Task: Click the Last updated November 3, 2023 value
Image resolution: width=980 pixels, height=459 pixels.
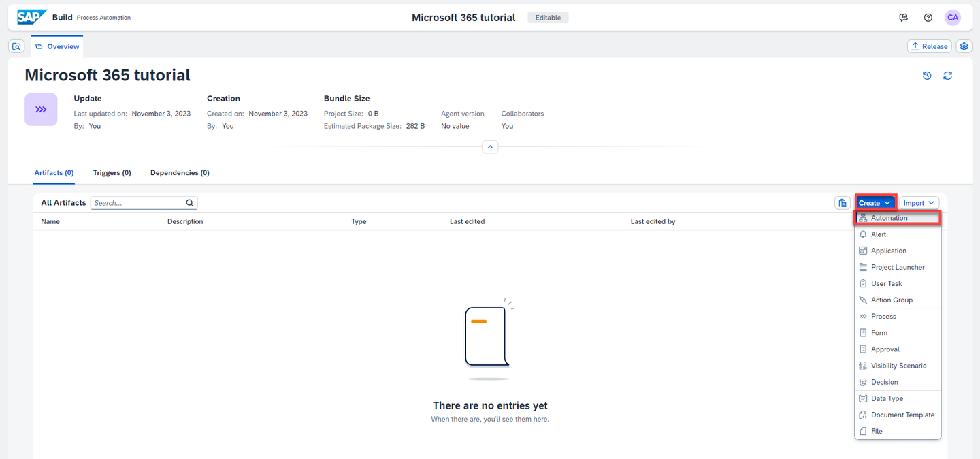Action: tap(161, 114)
